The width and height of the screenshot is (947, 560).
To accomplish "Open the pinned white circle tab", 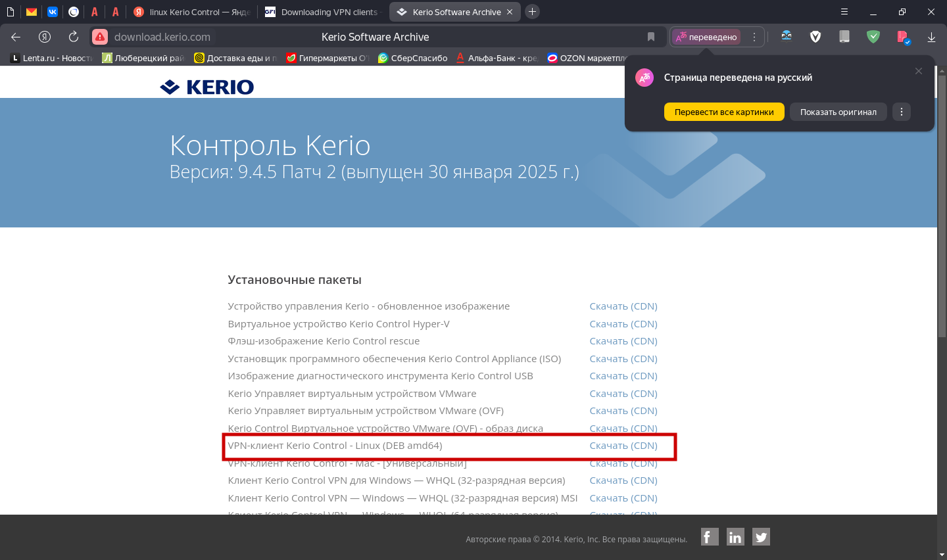I will coord(74,12).
